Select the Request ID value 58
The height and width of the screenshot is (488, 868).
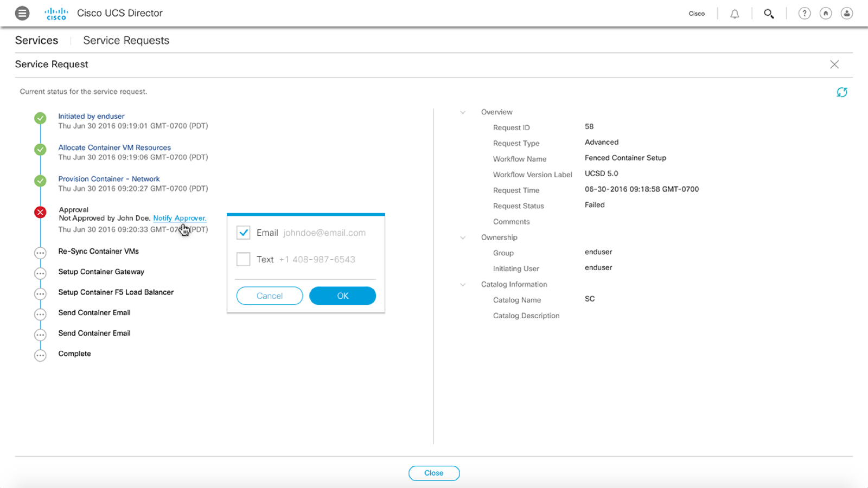[589, 126]
